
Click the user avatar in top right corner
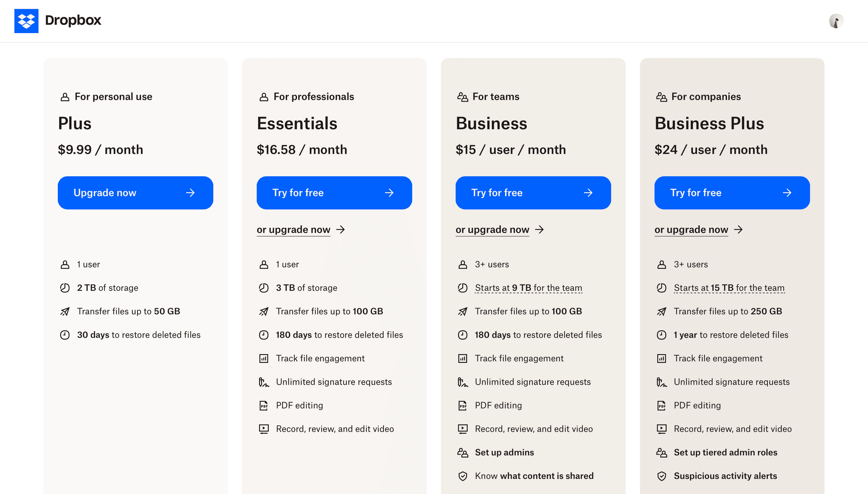point(835,20)
